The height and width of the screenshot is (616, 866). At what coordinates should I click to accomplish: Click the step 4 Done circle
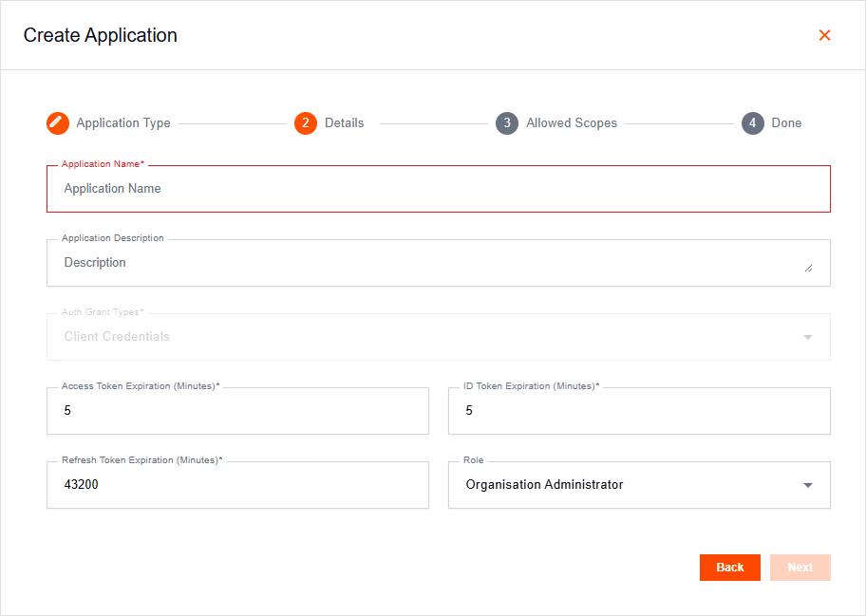pyautogui.click(x=752, y=123)
